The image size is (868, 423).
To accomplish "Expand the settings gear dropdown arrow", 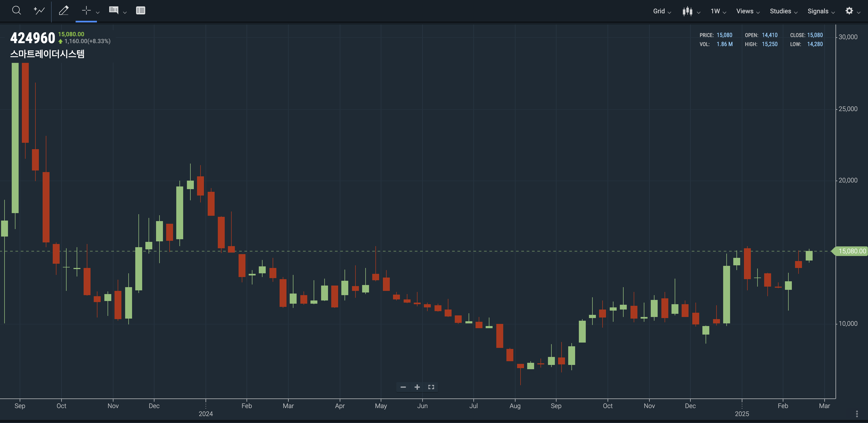I will 859,13.
